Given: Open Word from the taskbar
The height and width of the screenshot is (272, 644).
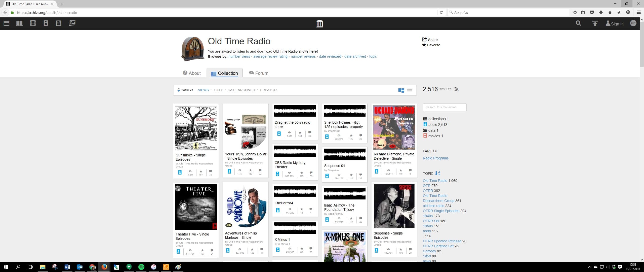Looking at the screenshot, I should [67, 267].
